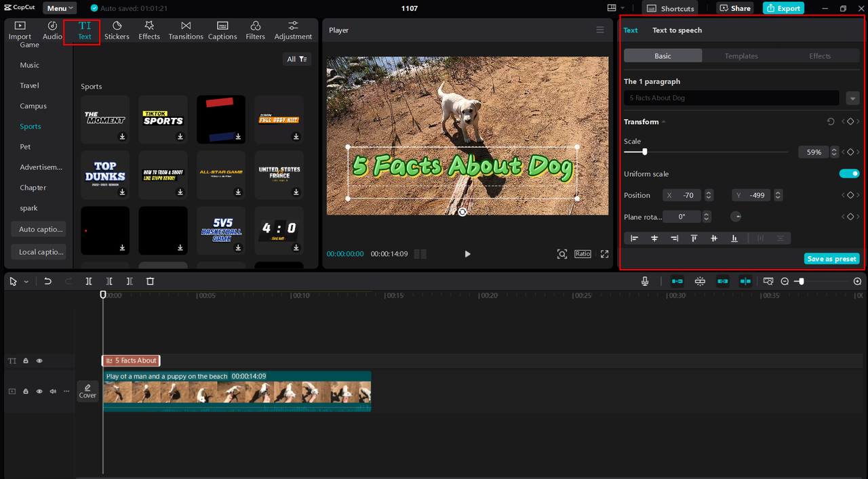Collapse the Transform section

[663, 122]
